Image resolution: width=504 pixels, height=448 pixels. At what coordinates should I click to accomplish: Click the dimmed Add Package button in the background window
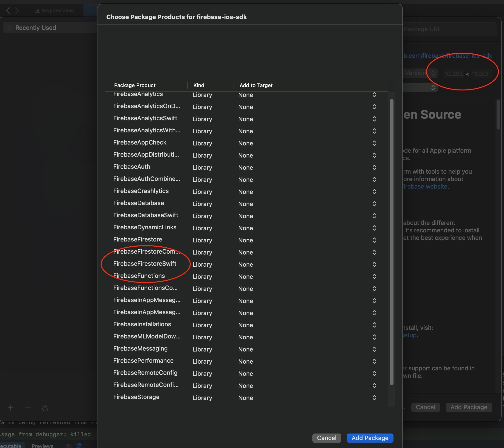point(469,407)
